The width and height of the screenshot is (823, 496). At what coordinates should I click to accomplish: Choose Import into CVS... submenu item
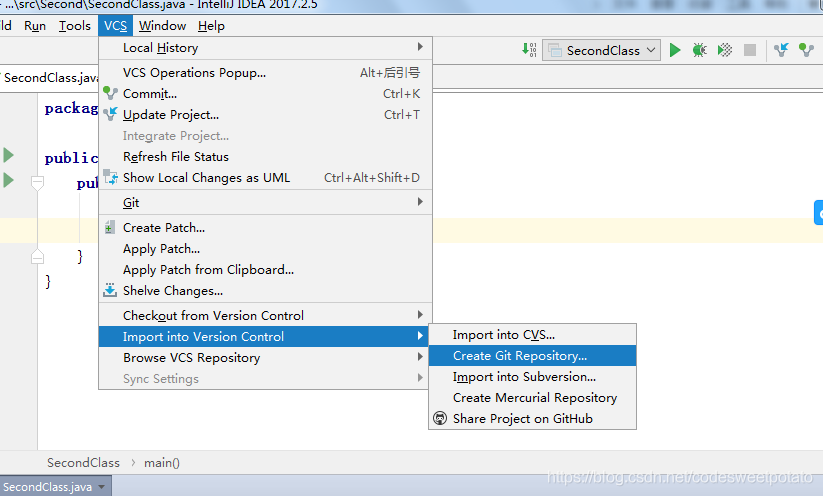532,335
